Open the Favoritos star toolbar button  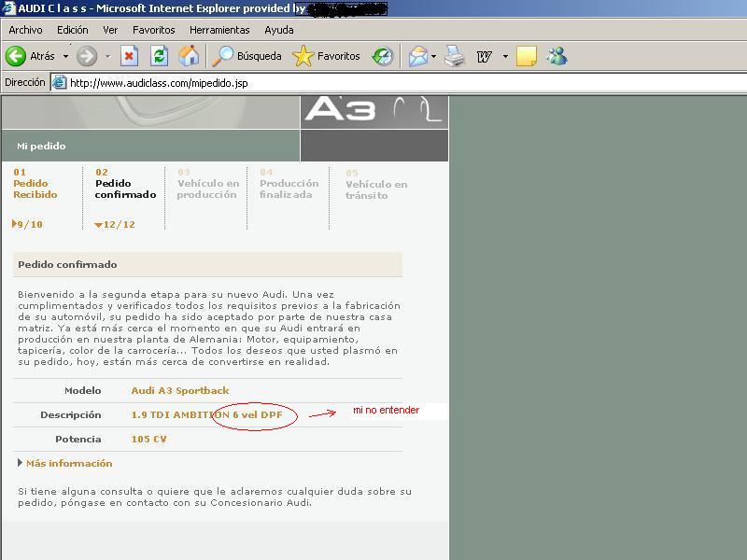click(x=326, y=56)
